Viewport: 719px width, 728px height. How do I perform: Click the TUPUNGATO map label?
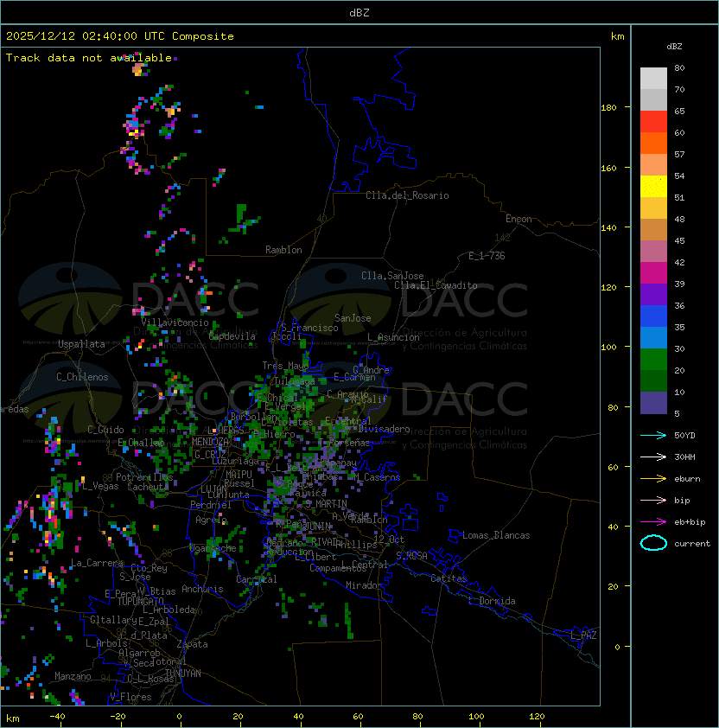coord(140,601)
